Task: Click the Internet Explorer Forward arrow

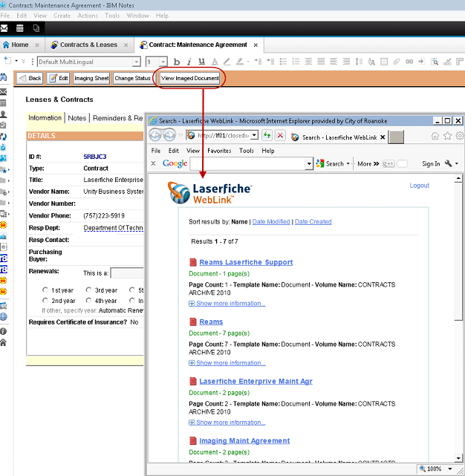Action: [169, 135]
